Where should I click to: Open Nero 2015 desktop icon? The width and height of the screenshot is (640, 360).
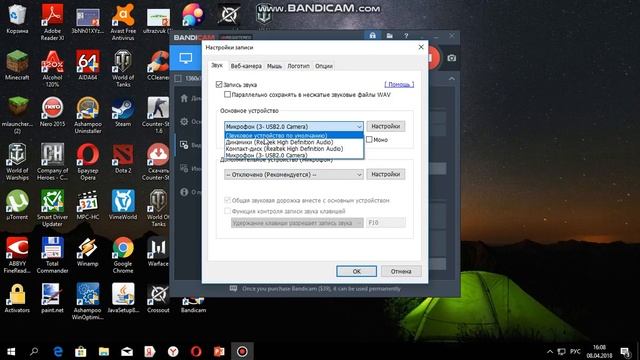click(x=52, y=112)
